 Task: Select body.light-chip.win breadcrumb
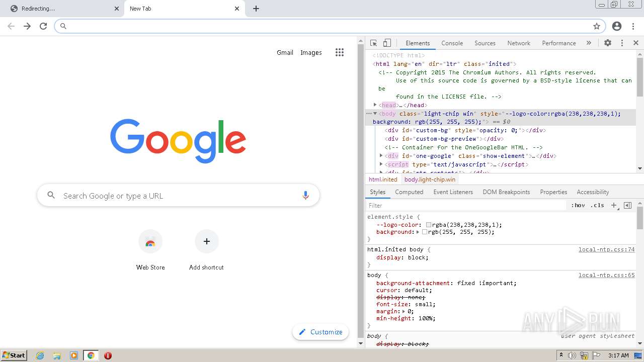click(x=430, y=179)
